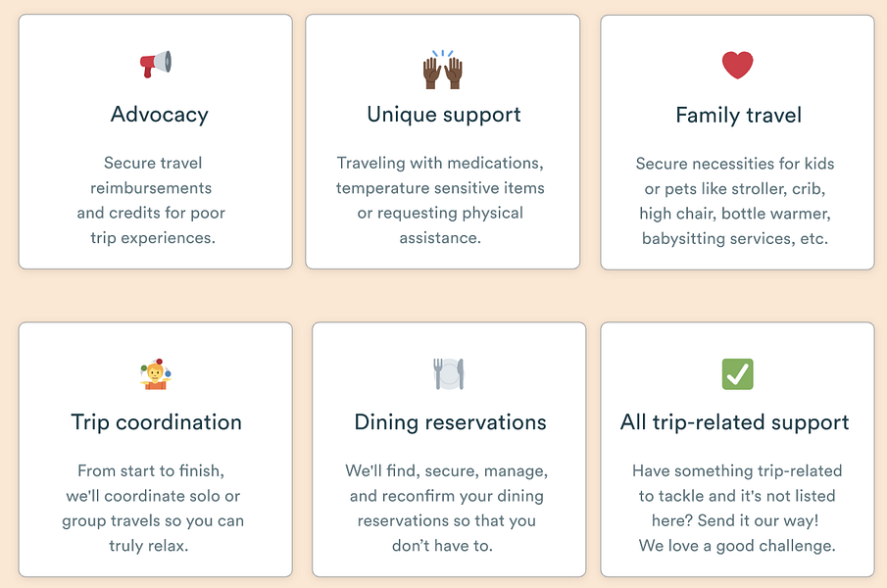Click the red heart Family travel icon
This screenshot has height=588, width=887.
tap(738, 65)
